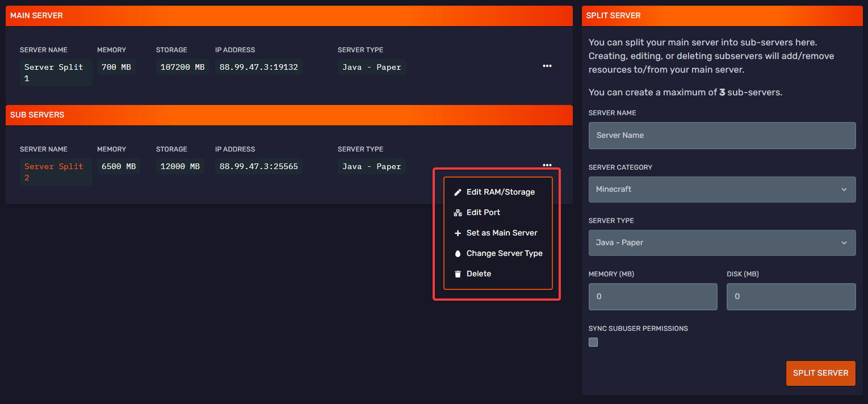Viewport: 868px width, 404px height.
Task: Open main server three-dot options menu
Action: click(547, 66)
